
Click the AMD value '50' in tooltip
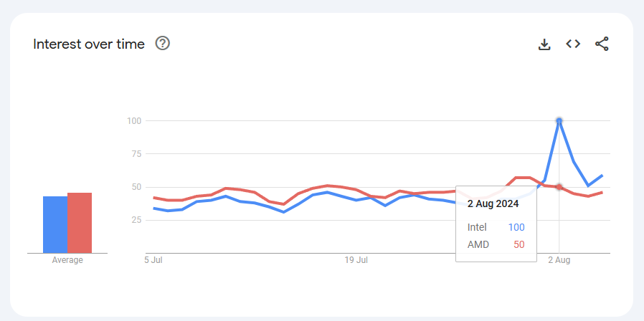pyautogui.click(x=519, y=244)
